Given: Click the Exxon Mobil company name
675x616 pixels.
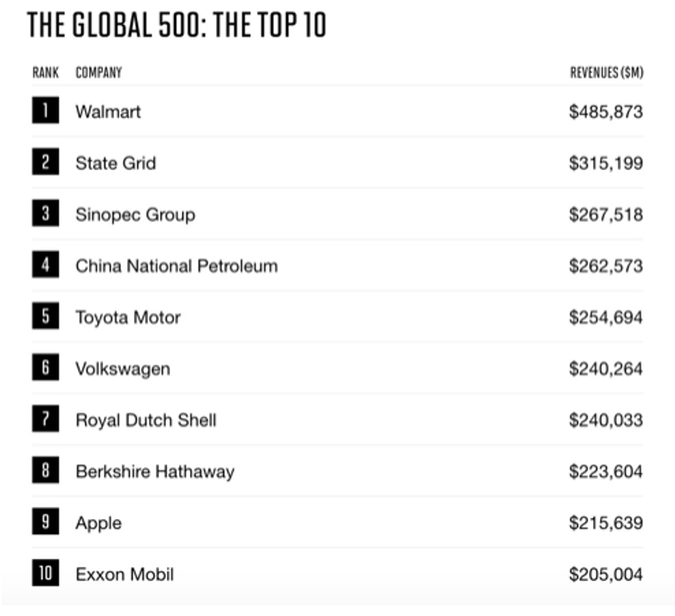Looking at the screenshot, I should 124,574.
